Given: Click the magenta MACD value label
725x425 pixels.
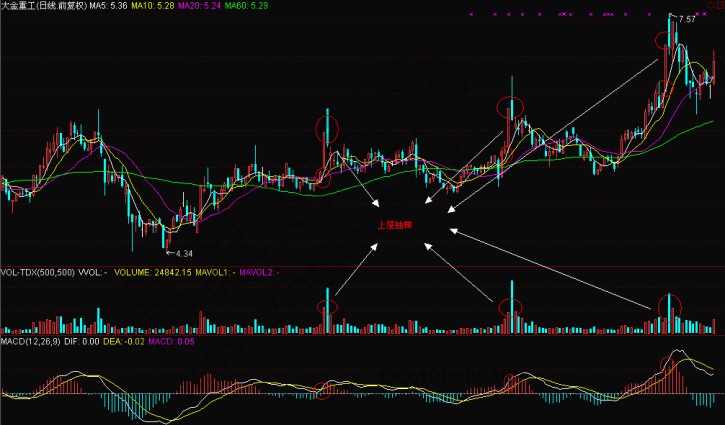Looking at the screenshot, I should (x=172, y=341).
